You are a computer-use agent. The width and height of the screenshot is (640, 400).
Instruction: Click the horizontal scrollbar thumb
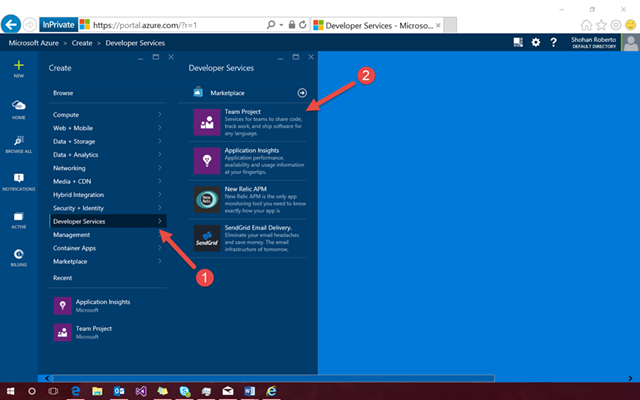point(273,378)
